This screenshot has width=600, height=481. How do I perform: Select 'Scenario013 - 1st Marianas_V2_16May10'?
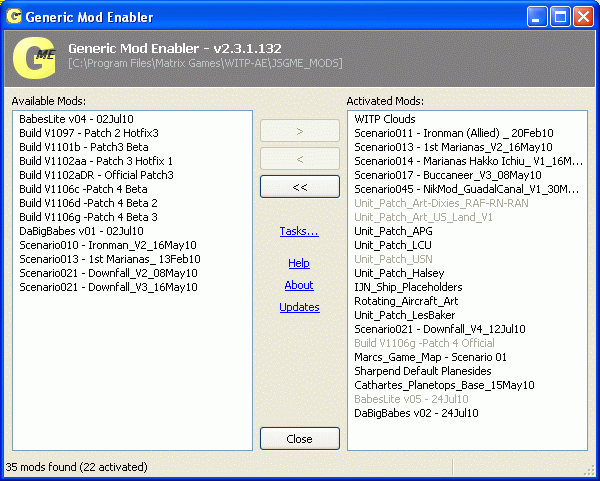453,147
